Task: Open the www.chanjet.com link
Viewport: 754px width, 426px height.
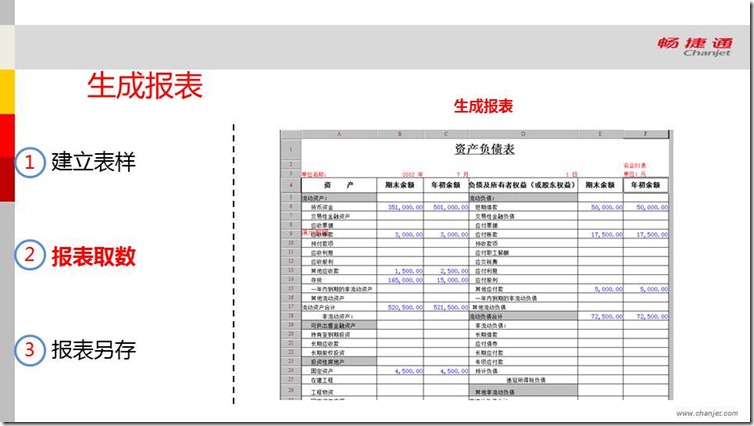Action: [706, 413]
